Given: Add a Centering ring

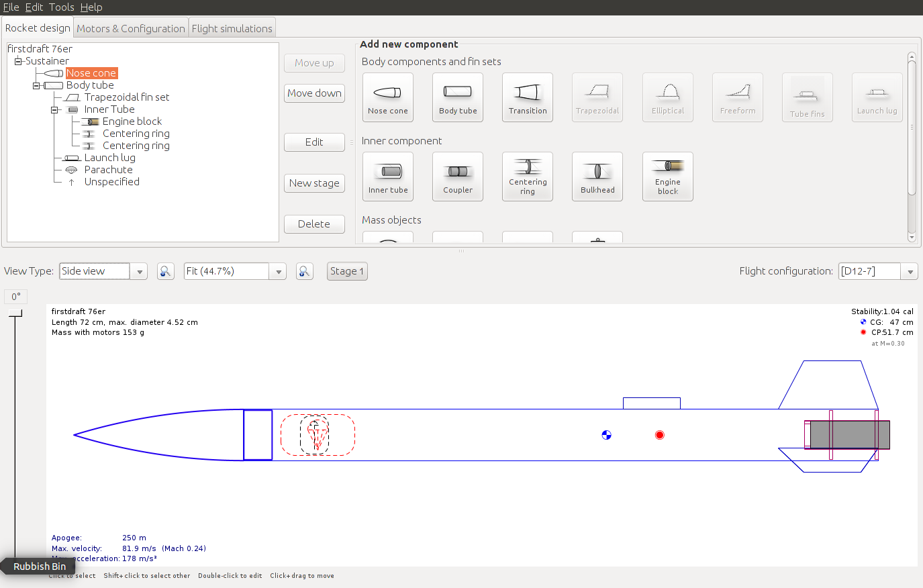Looking at the screenshot, I should tap(527, 177).
